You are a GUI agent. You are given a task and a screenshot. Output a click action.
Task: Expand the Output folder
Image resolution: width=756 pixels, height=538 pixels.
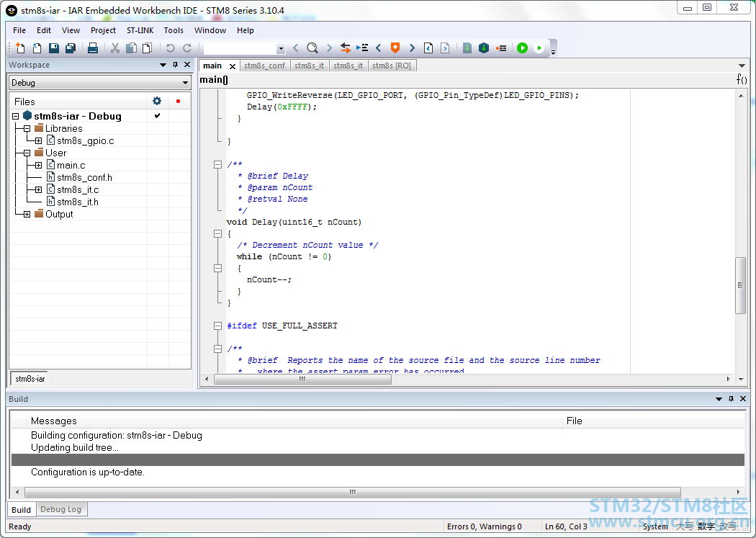pyautogui.click(x=27, y=214)
